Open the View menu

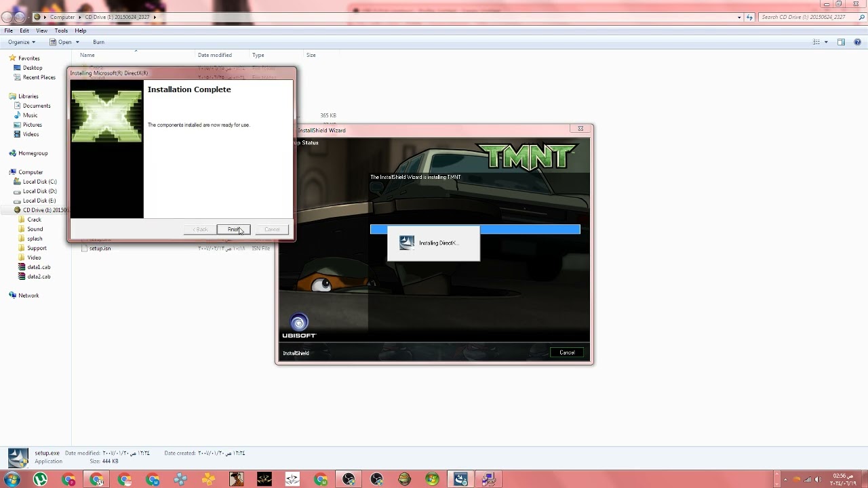[x=41, y=30]
